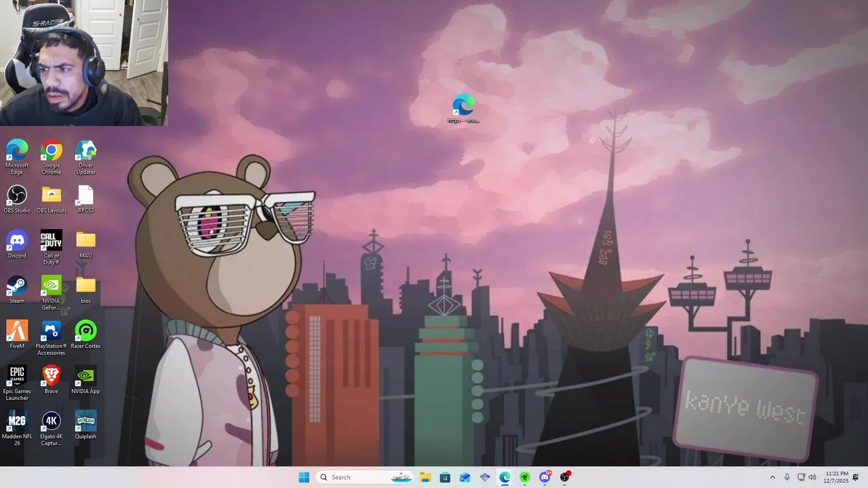Open Microsoft Store from the taskbar
868x488 pixels.
[445, 477]
